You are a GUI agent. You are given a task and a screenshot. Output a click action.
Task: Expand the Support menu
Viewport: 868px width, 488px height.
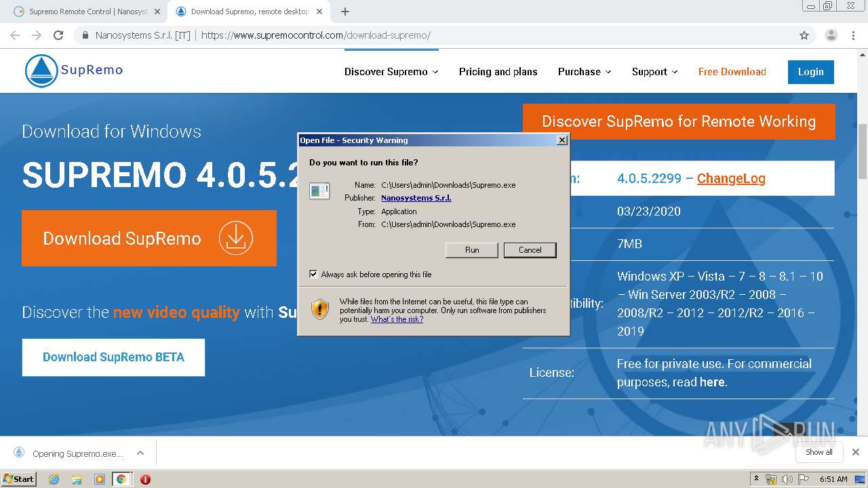654,72
